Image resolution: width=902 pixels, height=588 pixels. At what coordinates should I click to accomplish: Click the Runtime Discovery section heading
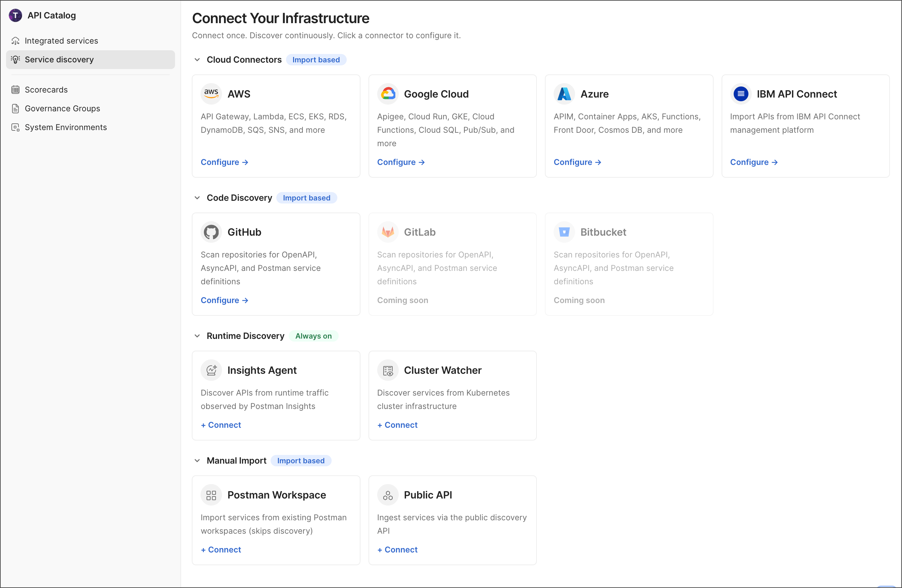[245, 336]
